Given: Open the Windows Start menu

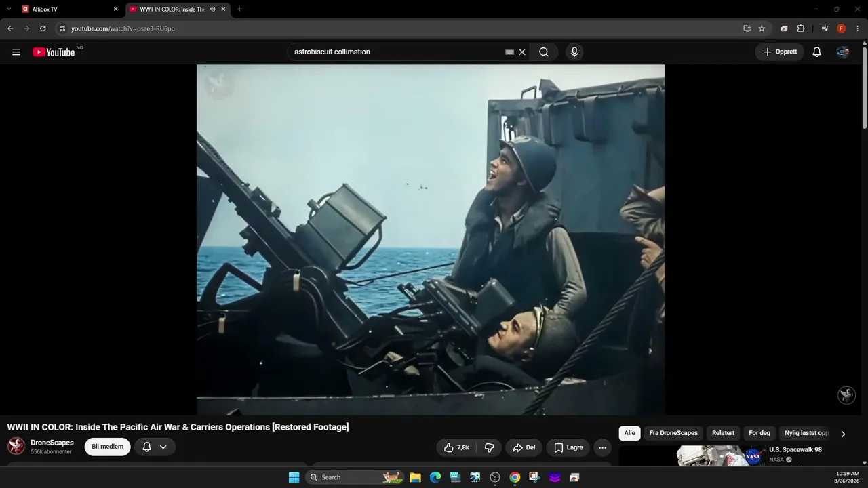Looking at the screenshot, I should 294,477.
